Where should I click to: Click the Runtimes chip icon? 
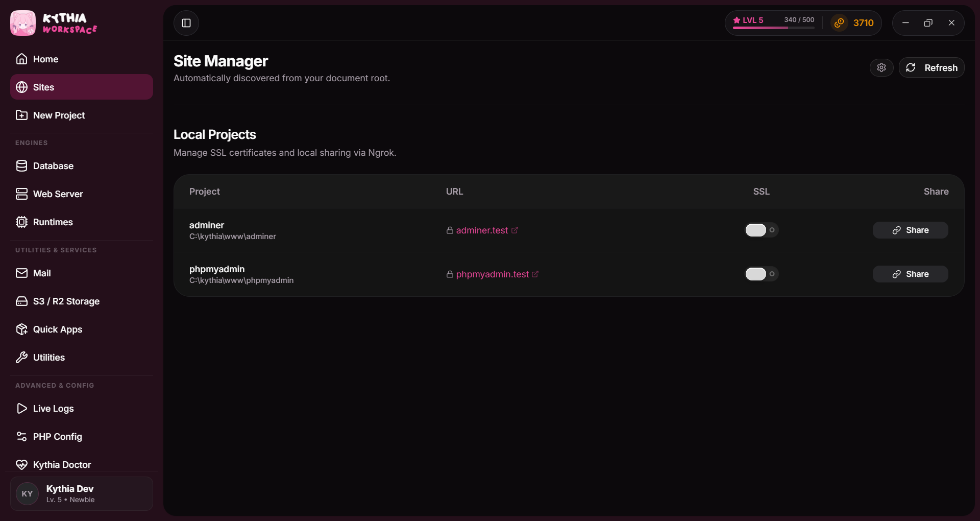click(21, 222)
